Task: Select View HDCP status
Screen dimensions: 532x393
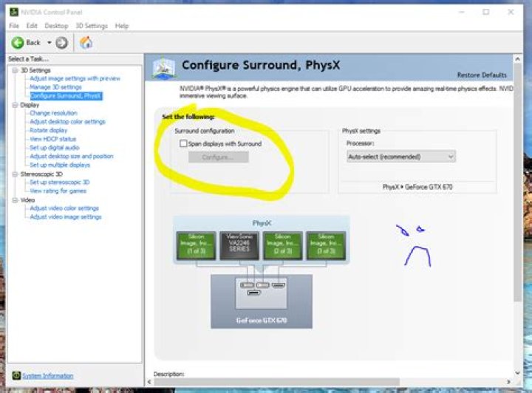Action: point(53,139)
